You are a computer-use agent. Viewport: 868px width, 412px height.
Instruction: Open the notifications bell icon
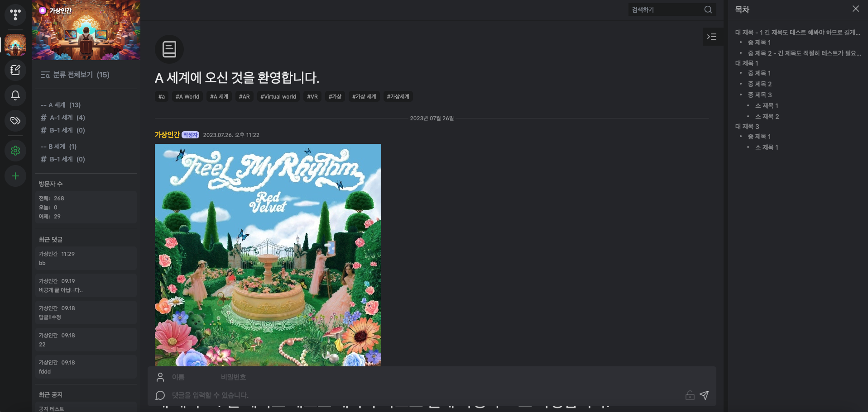click(15, 95)
